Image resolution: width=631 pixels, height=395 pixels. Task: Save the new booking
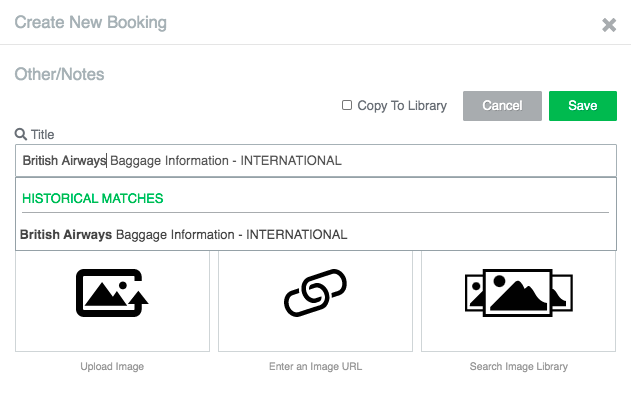[583, 106]
